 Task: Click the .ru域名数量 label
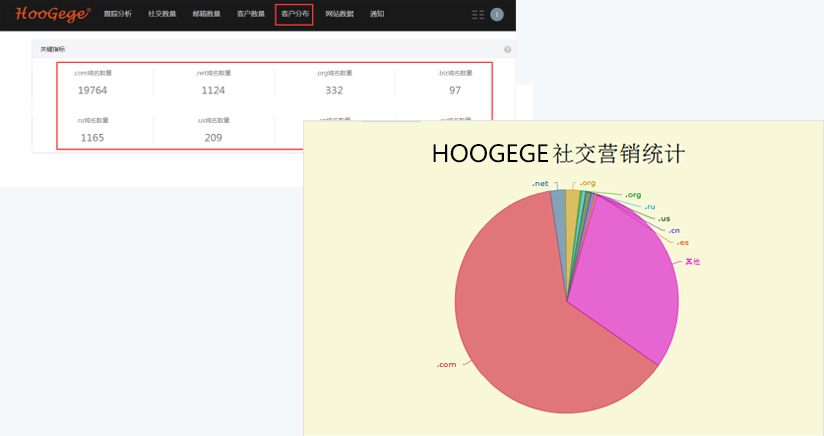tap(92, 120)
